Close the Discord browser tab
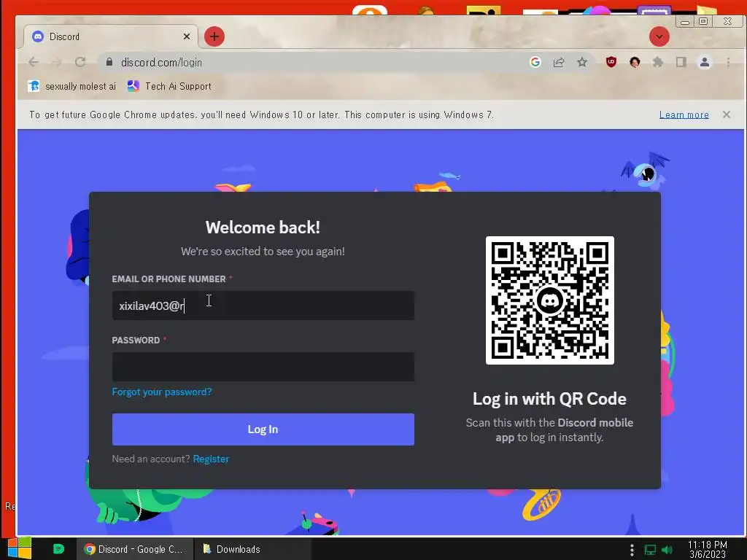 point(187,36)
